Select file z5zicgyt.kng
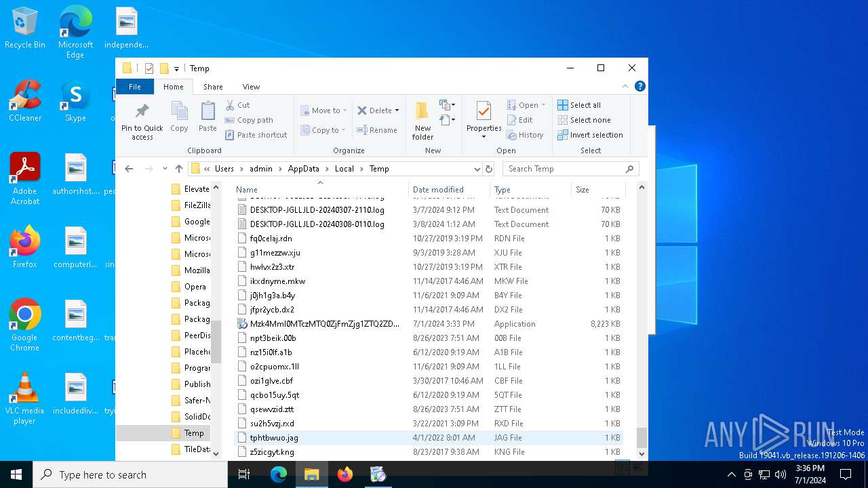The height and width of the screenshot is (488, 868). (x=428, y=452)
